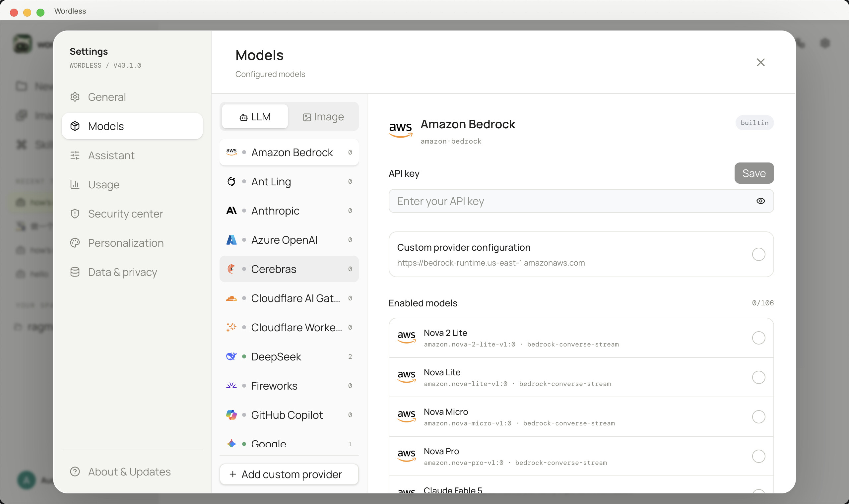Select the Cloudflare AI Gateway provider
Viewport: 849px width, 504px height.
coord(289,298)
